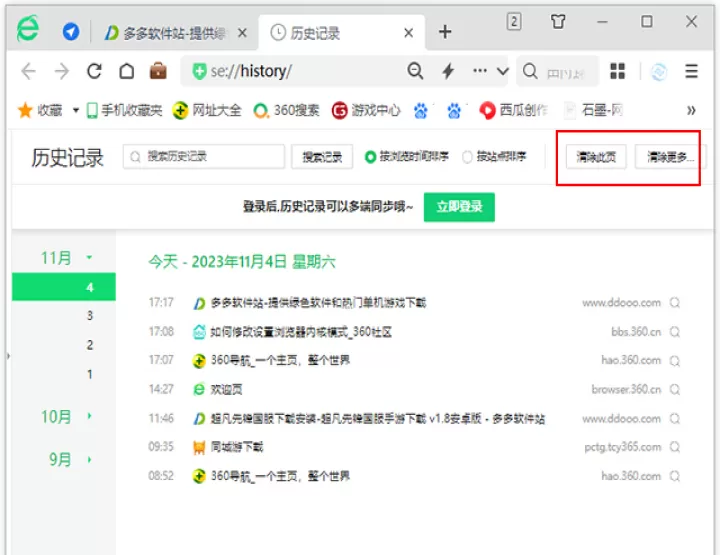This screenshot has width=720, height=555.
Task: Open 如何修改设置浏览器内核模式 history entry
Action: click(x=301, y=332)
